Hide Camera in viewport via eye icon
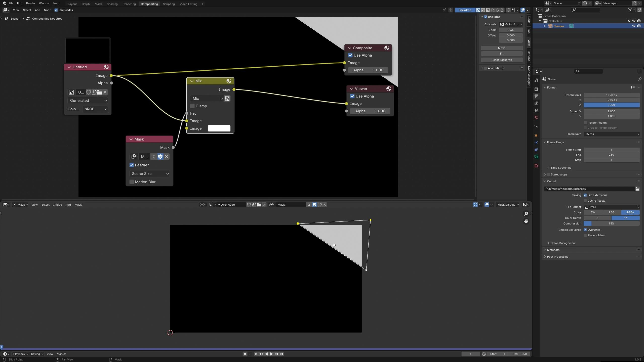This screenshot has height=362, width=644. pyautogui.click(x=634, y=26)
